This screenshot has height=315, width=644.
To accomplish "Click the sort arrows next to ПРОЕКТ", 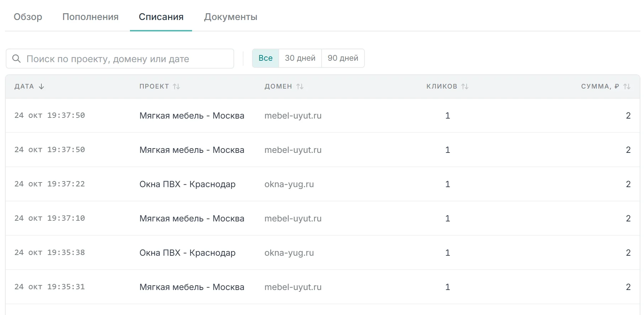I will [x=176, y=86].
